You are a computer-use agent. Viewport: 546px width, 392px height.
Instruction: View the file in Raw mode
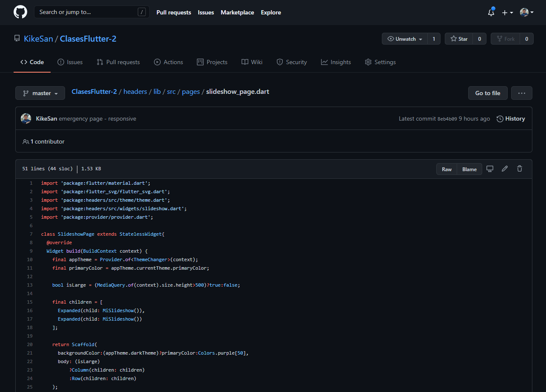[x=446, y=169]
